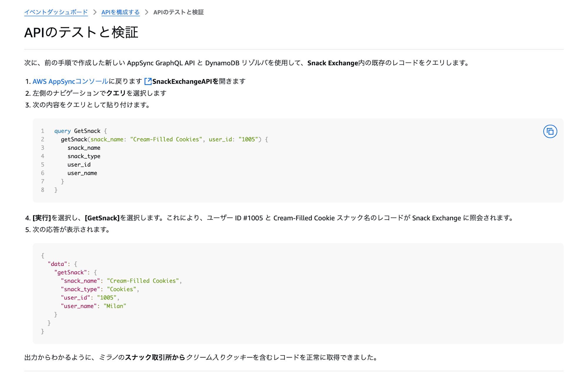Click current breadcrumb APIのテストと検証
The image size is (588, 377).
pyautogui.click(x=178, y=12)
